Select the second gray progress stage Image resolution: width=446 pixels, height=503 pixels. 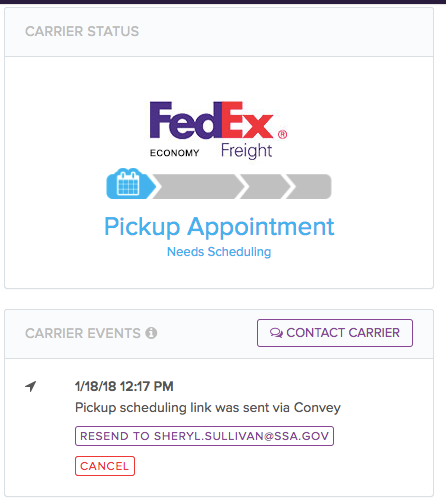click(x=199, y=186)
